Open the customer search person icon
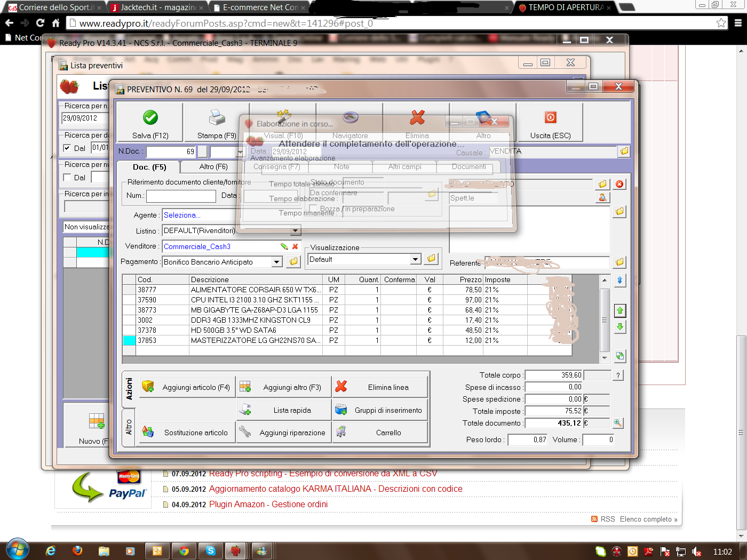Viewport: 747px width, 560px height. coord(602,198)
